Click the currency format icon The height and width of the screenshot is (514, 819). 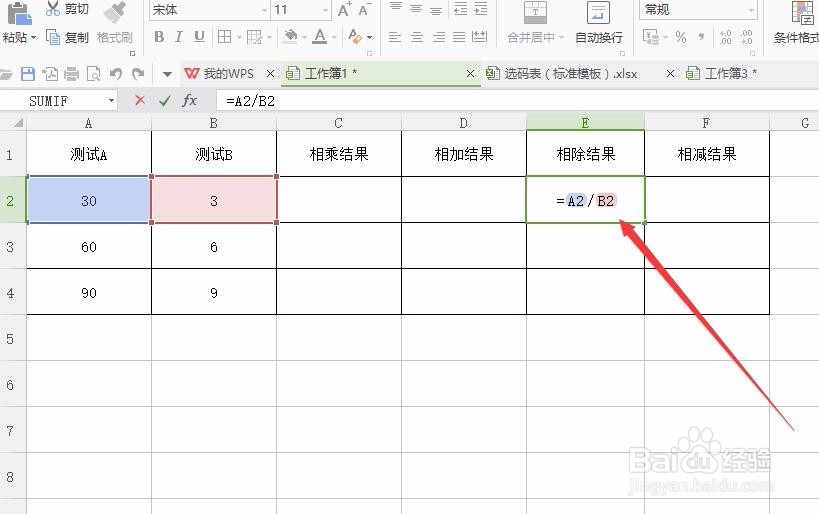pyautogui.click(x=651, y=37)
